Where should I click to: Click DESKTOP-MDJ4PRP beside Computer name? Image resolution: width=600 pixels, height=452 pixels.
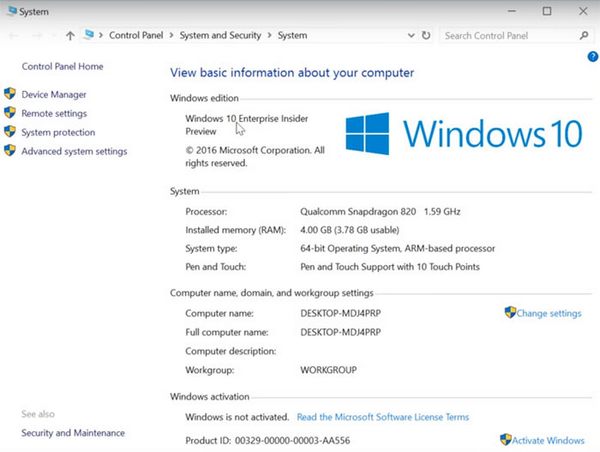341,313
